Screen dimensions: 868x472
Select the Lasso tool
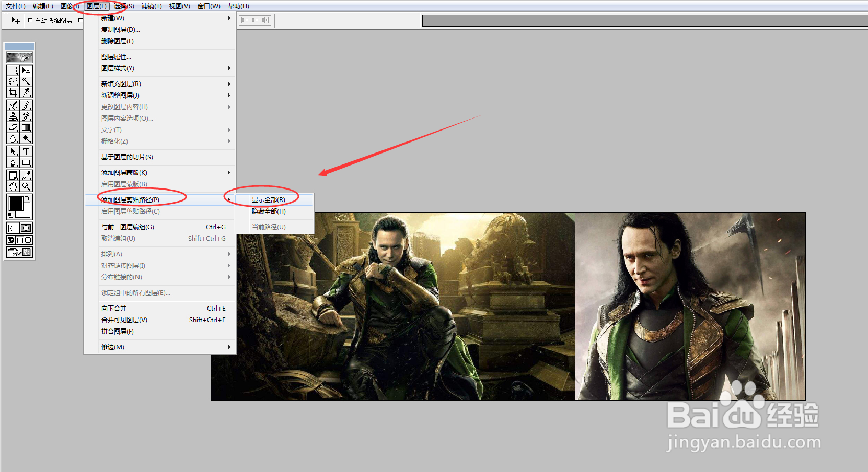point(13,81)
